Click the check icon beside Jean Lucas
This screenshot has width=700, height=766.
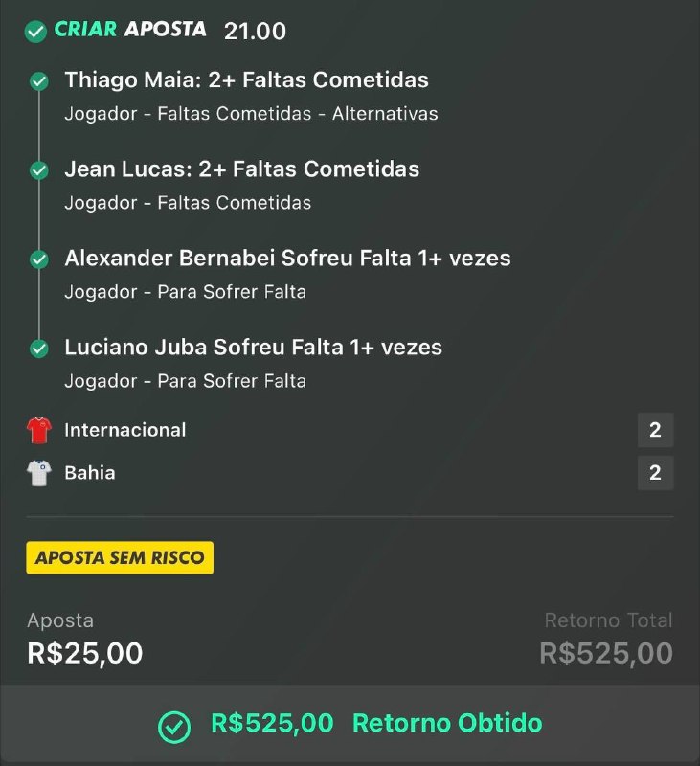39,170
